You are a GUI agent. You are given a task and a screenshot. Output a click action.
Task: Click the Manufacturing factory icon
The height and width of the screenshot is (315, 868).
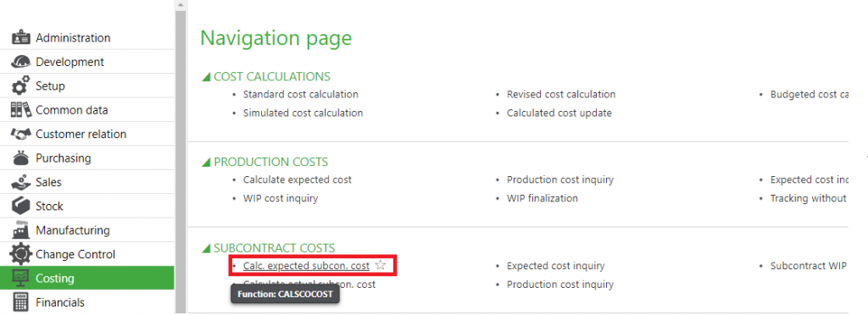coord(21,229)
